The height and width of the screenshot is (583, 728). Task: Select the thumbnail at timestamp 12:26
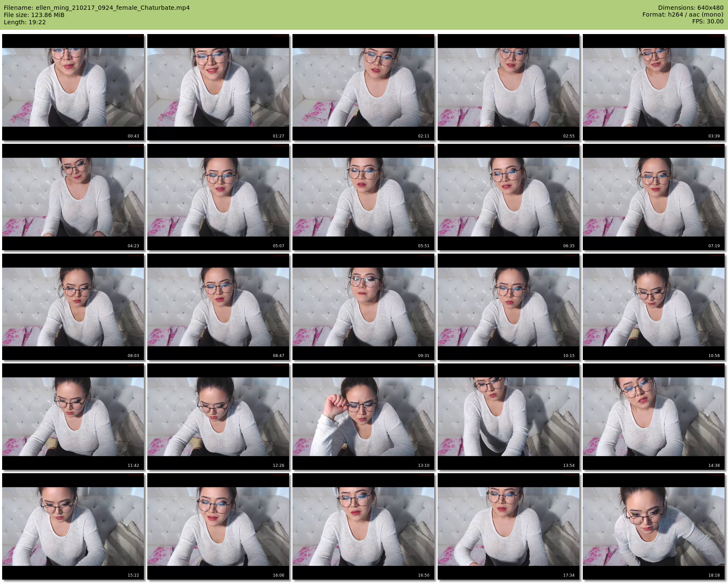pos(218,417)
